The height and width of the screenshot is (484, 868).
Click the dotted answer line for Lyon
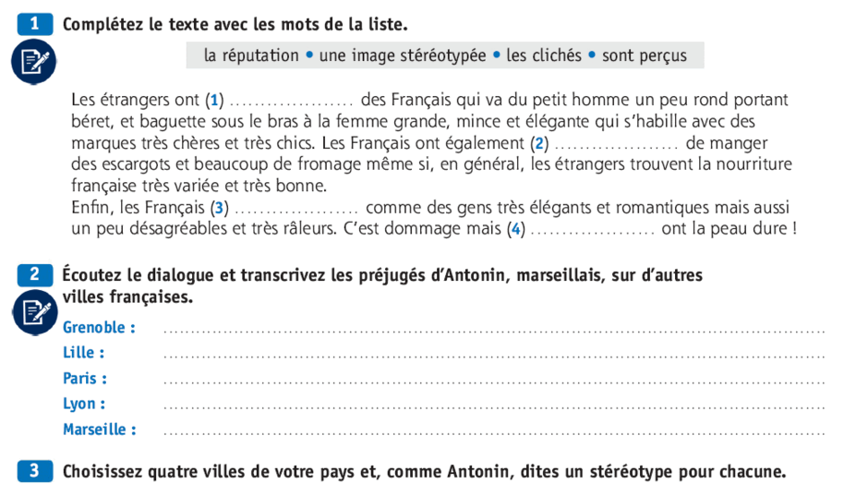pos(494,407)
